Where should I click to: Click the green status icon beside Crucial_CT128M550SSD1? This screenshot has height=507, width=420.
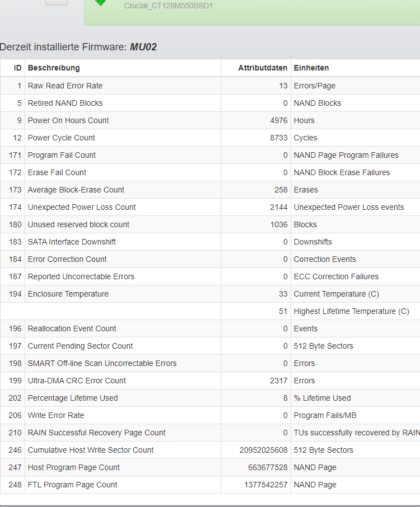pos(101,2)
